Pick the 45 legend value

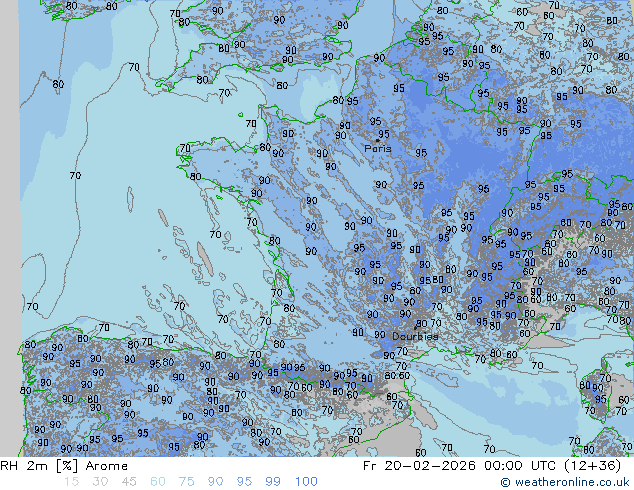pos(129,482)
